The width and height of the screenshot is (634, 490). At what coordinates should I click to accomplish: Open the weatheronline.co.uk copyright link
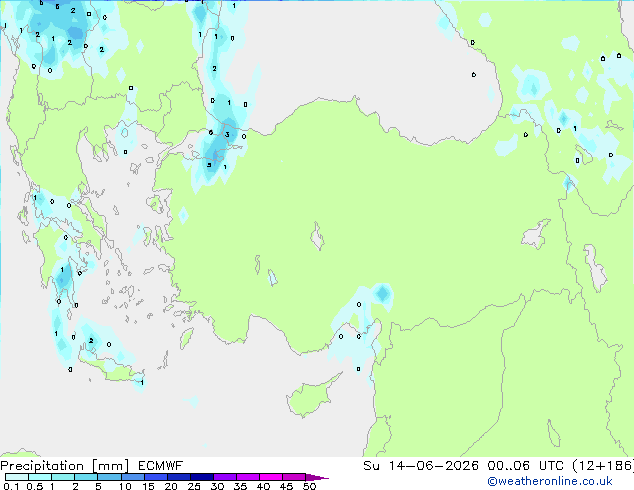[x=550, y=481]
